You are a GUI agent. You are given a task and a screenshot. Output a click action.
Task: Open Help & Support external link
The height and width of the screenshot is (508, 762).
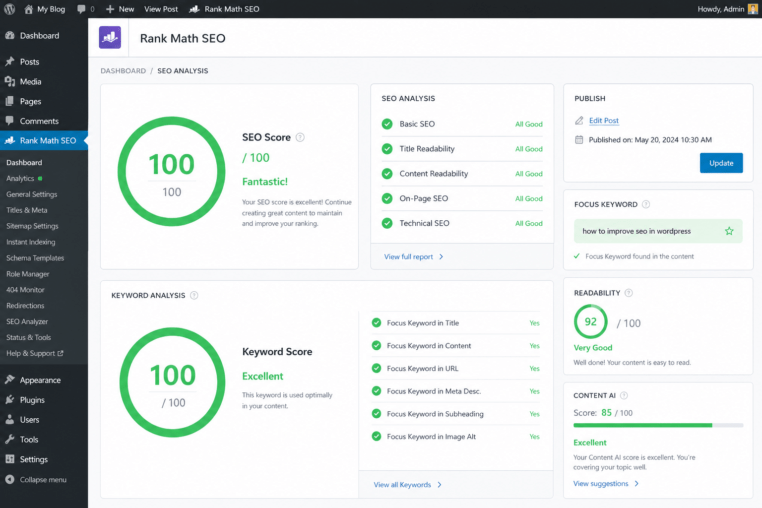[35, 353]
